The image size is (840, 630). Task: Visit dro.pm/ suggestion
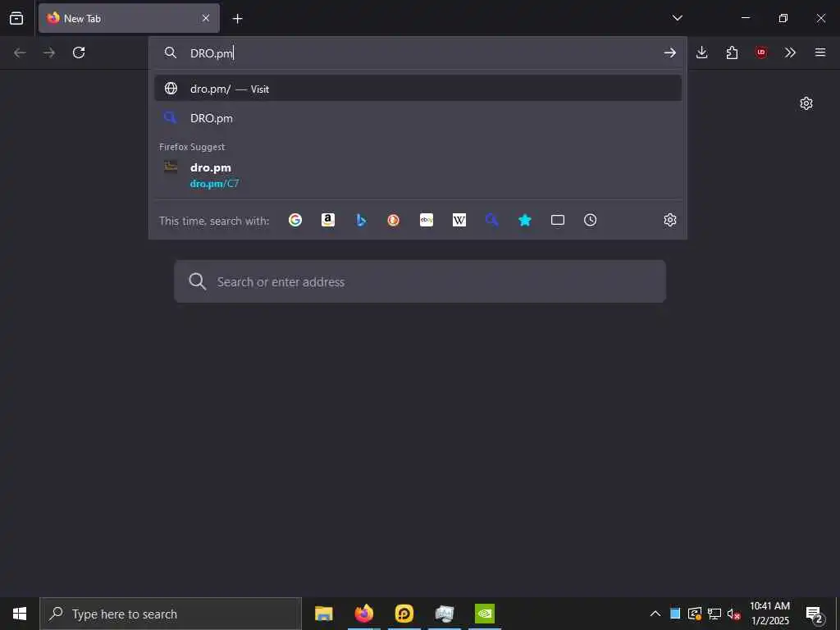tap(418, 89)
